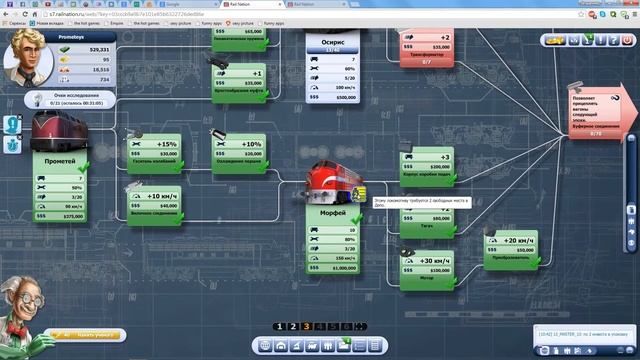This screenshot has width=640, height=360.
Task: Open the research microscope icon in bottom toolbar
Action: click(297, 346)
